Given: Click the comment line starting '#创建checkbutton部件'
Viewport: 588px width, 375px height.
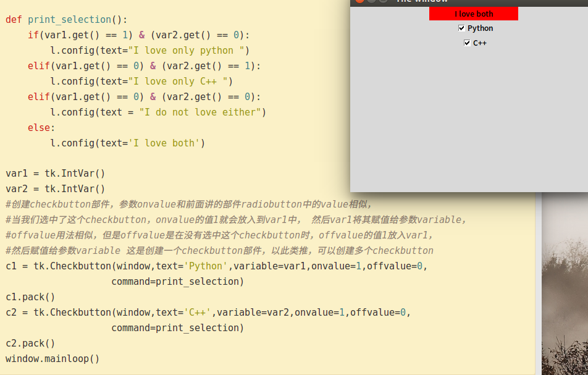Looking at the screenshot, I should pyautogui.click(x=188, y=204).
